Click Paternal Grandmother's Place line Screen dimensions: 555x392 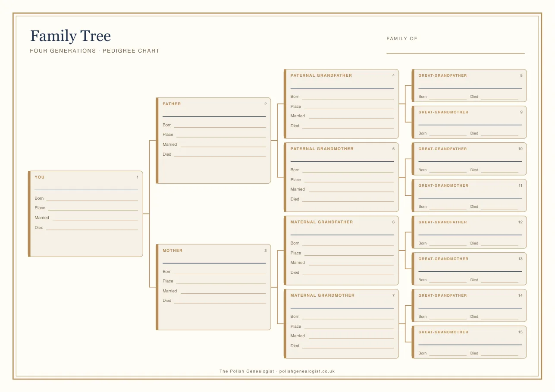[349, 182]
